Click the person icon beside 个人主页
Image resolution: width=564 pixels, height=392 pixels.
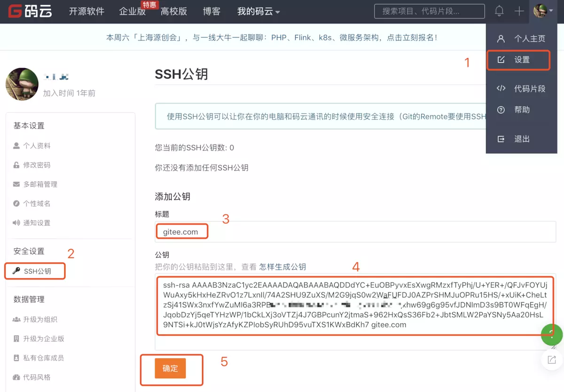(x=501, y=39)
